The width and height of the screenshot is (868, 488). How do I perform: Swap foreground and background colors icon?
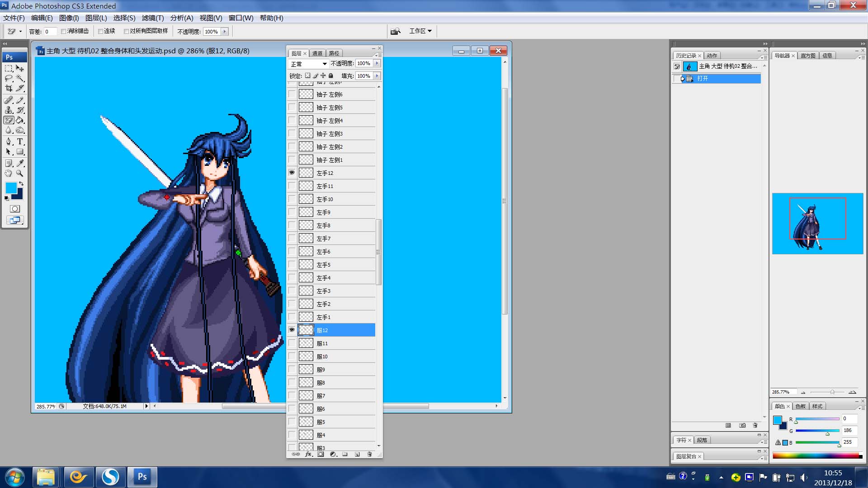pyautogui.click(x=21, y=183)
